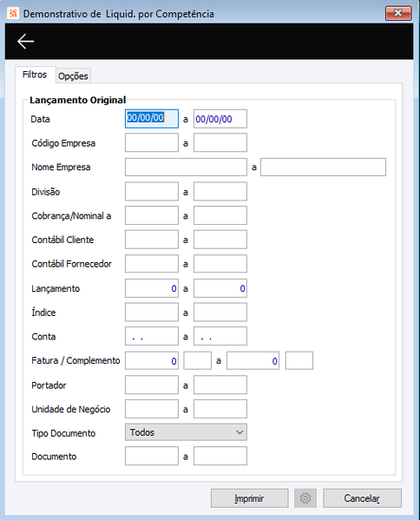Click the Documento end field

tap(220, 456)
